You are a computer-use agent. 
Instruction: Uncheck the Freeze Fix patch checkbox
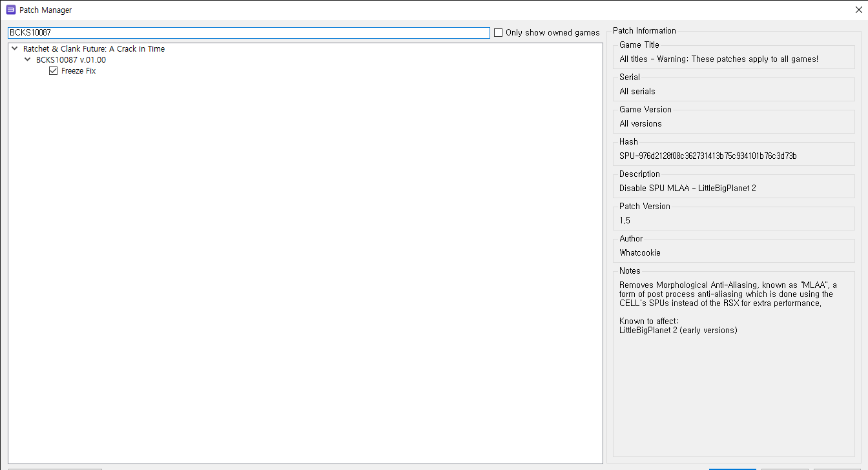pyautogui.click(x=54, y=71)
